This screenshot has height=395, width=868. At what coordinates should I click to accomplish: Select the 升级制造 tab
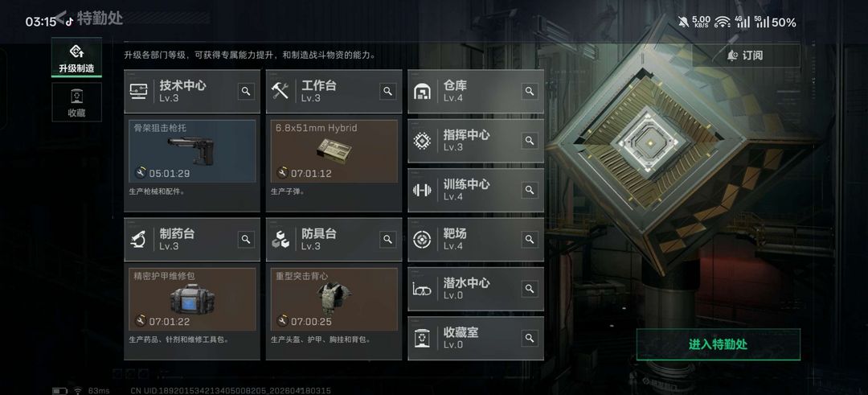pos(76,58)
